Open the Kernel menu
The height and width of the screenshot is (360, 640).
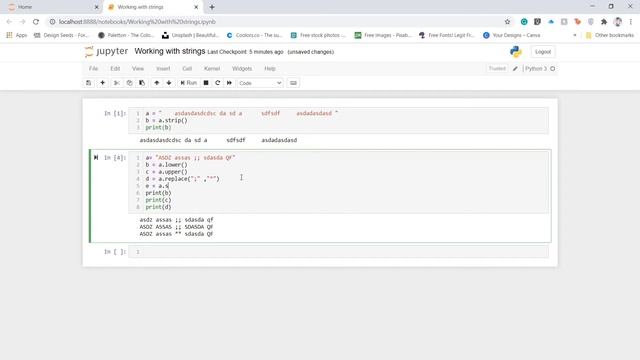point(212,69)
